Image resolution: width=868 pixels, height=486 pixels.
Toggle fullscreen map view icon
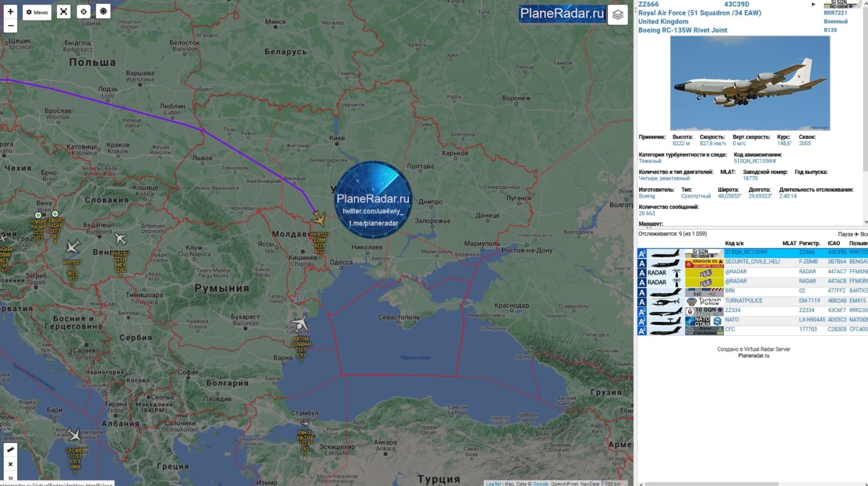pyautogui.click(x=64, y=12)
